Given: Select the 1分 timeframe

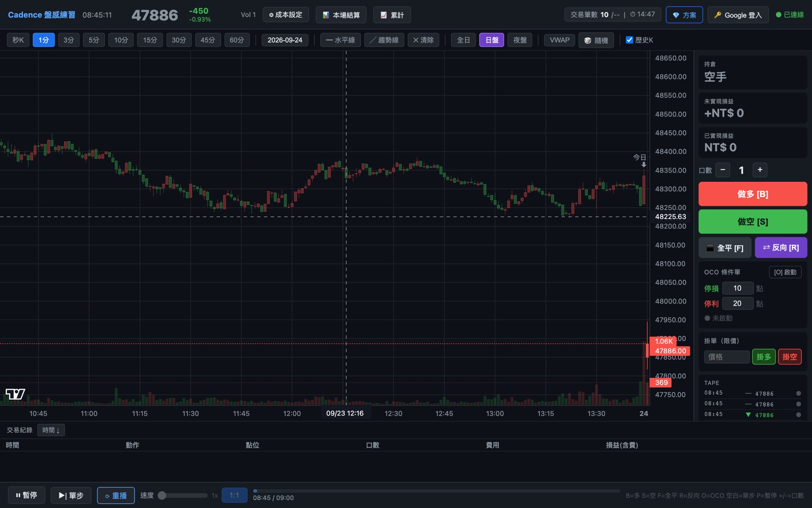Looking at the screenshot, I should (44, 40).
